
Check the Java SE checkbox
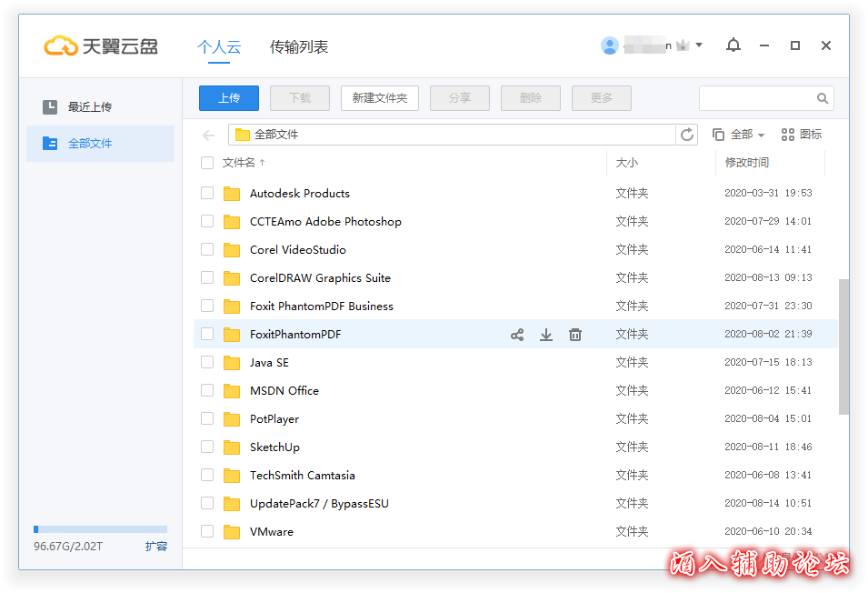[207, 362]
